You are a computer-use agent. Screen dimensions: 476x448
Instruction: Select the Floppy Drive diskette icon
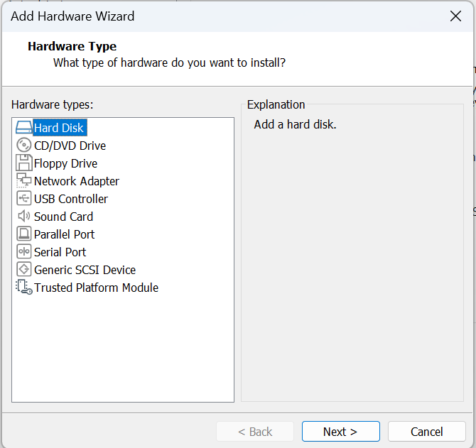coord(23,163)
